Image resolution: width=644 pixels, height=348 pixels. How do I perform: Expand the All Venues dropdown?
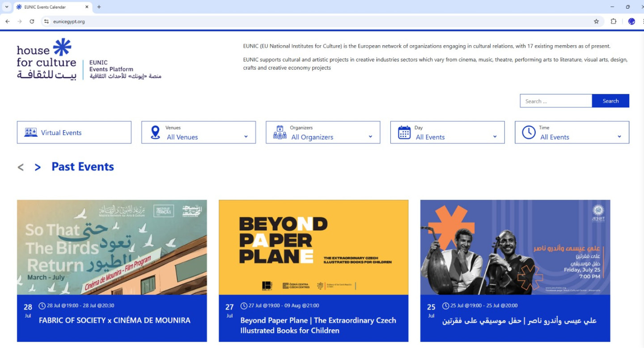[x=199, y=132]
